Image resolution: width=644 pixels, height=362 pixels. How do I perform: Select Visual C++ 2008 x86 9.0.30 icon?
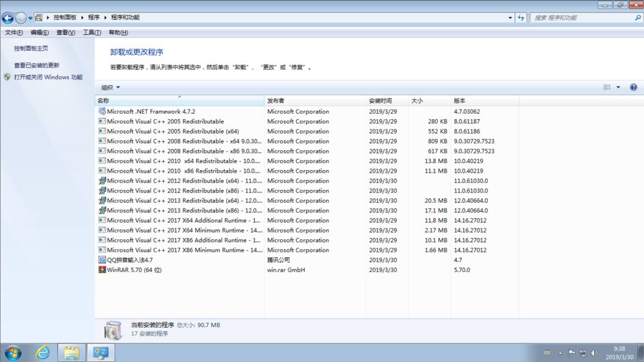(102, 151)
